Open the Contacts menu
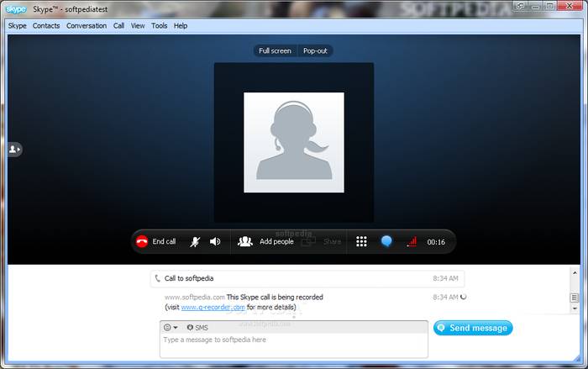 [46, 26]
